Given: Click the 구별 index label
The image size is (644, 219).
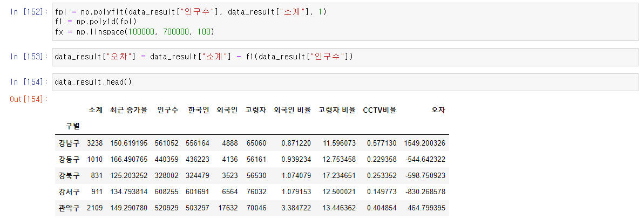Looking at the screenshot, I should [73, 126].
